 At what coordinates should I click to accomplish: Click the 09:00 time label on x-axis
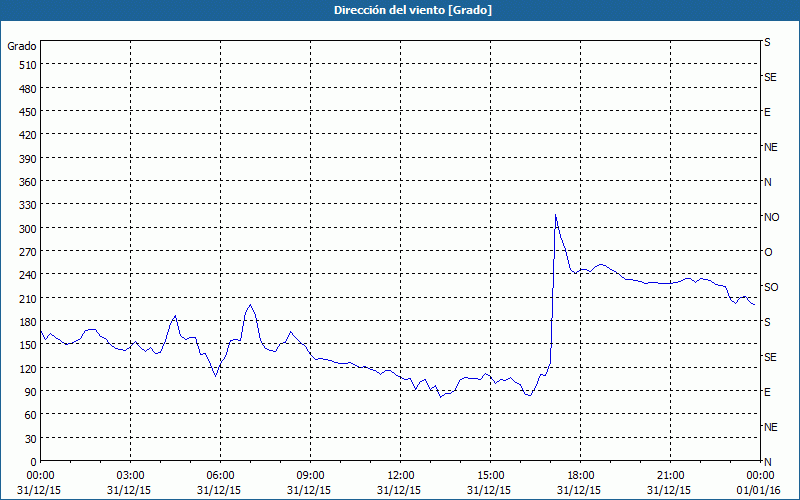[x=310, y=476]
